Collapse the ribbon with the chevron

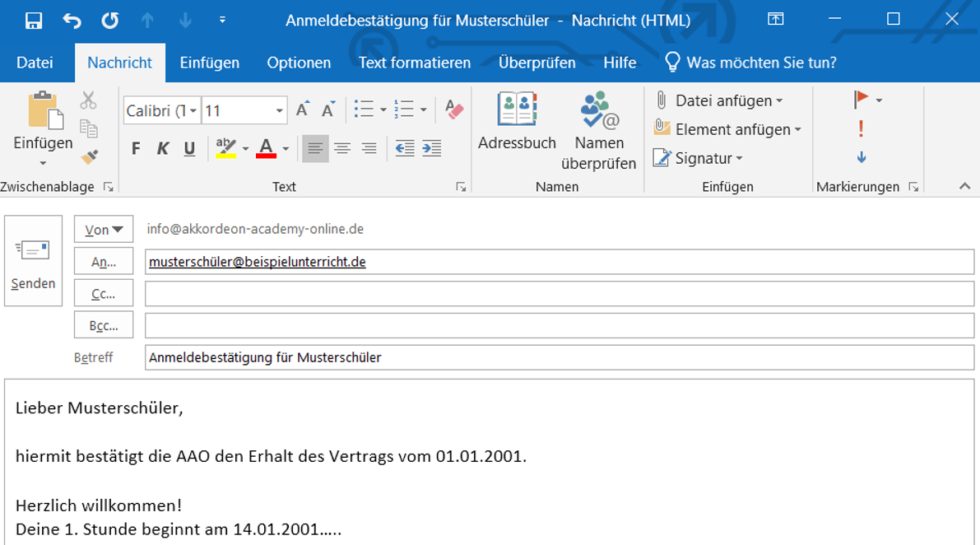point(964,186)
